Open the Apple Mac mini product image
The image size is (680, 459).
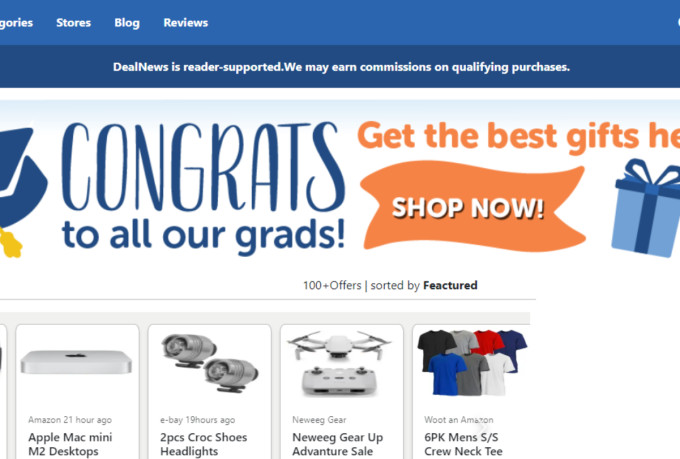pyautogui.click(x=76, y=362)
